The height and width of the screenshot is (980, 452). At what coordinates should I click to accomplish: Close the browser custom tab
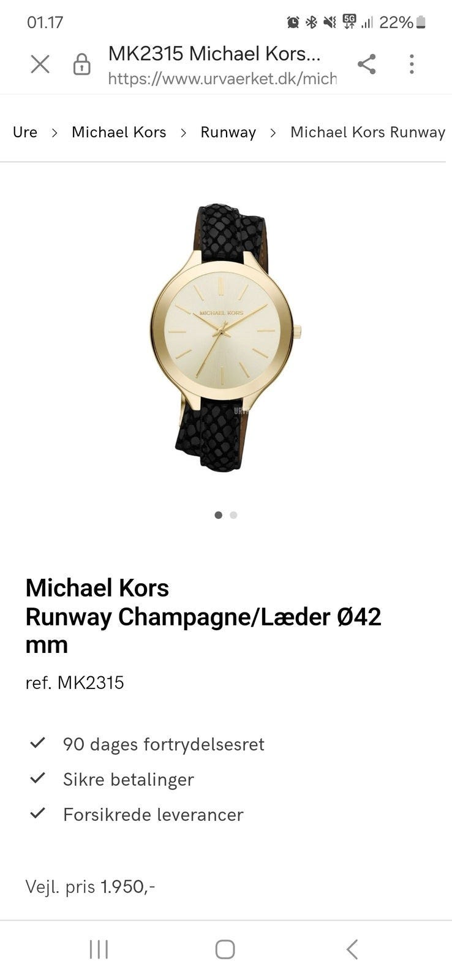40,64
